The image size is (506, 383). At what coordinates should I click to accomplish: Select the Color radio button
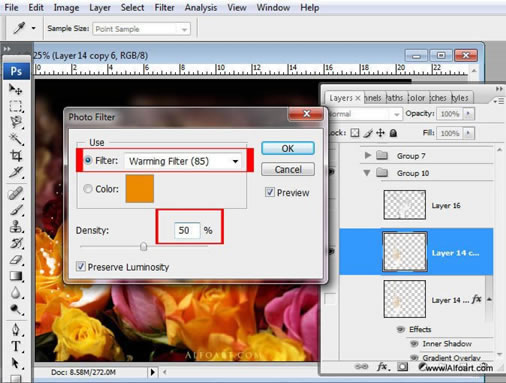pos(88,189)
